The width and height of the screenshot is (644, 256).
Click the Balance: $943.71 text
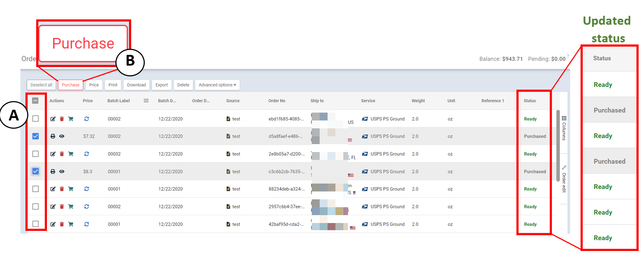pyautogui.click(x=501, y=59)
